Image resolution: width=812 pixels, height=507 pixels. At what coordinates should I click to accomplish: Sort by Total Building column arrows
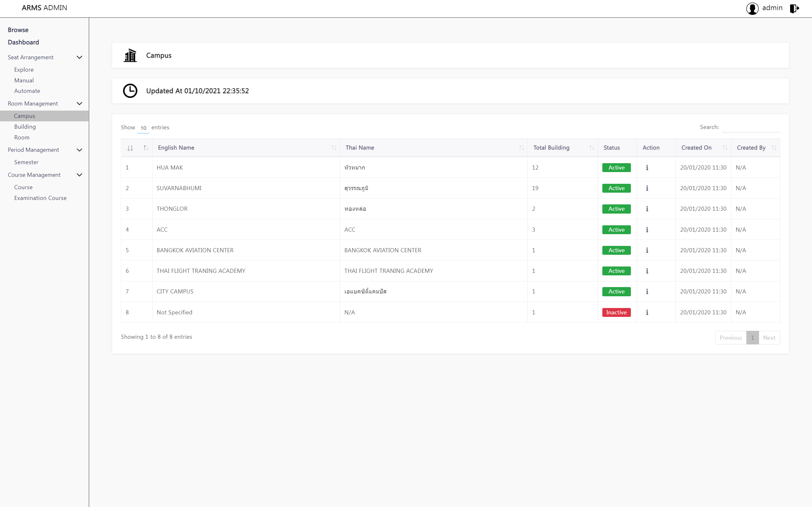click(x=592, y=148)
